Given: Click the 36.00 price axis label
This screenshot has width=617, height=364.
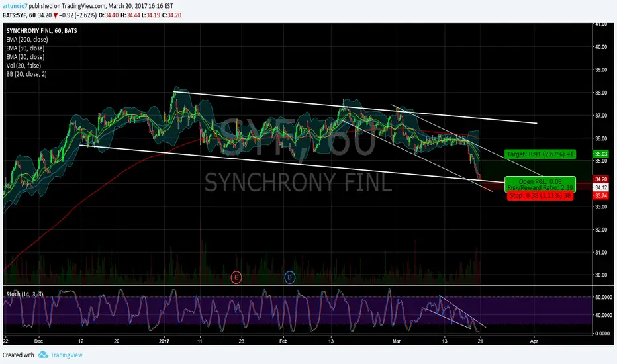Looking at the screenshot, I should coord(601,138).
